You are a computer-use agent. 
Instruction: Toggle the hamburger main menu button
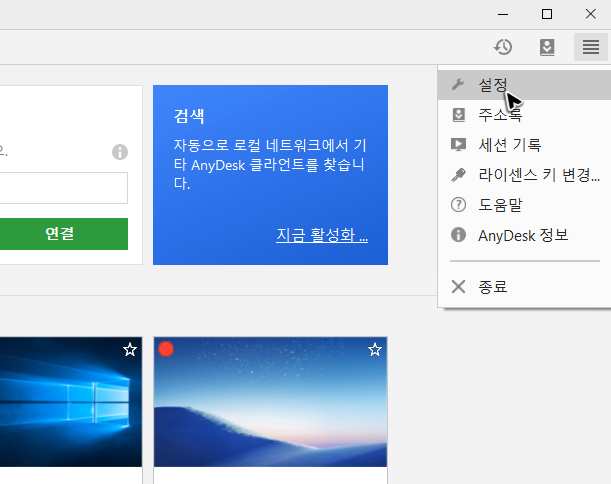591,47
